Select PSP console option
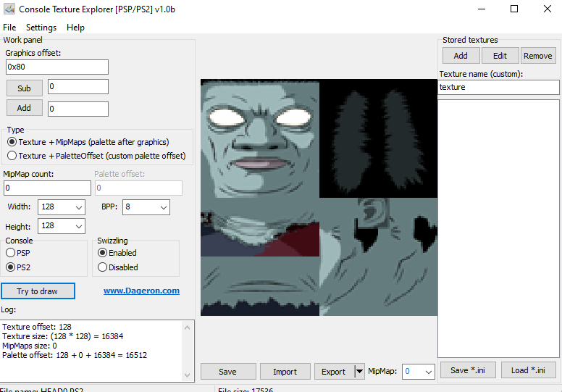Image resolution: width=562 pixels, height=392 pixels. 18,253
